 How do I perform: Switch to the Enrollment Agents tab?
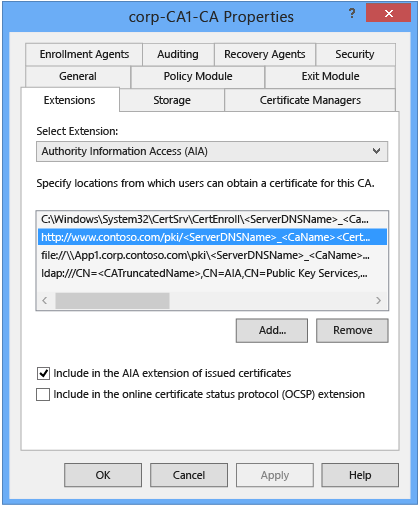(84, 54)
